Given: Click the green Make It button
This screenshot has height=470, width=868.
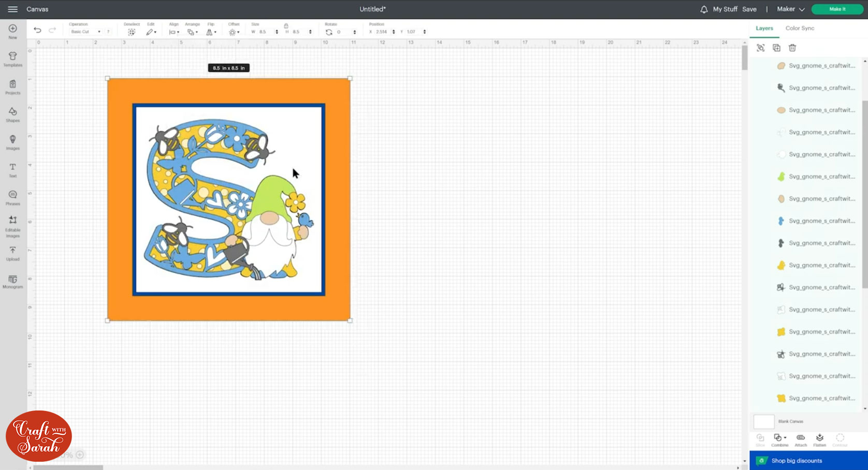Looking at the screenshot, I should tap(837, 9).
